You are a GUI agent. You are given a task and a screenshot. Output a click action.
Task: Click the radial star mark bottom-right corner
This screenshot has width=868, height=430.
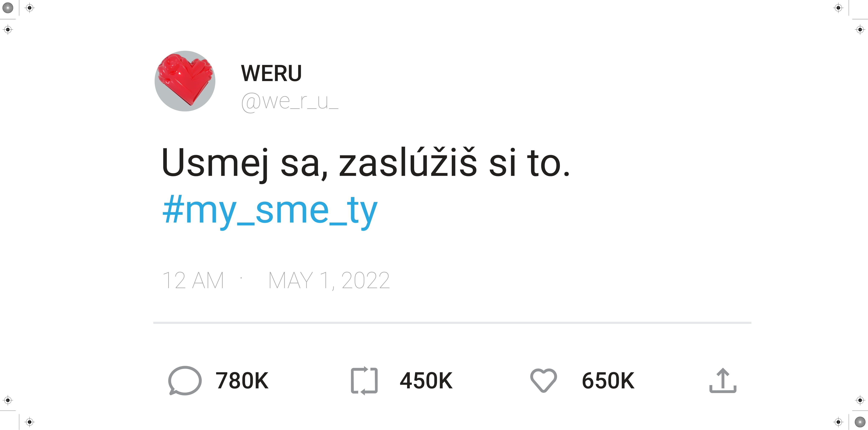[x=860, y=422]
